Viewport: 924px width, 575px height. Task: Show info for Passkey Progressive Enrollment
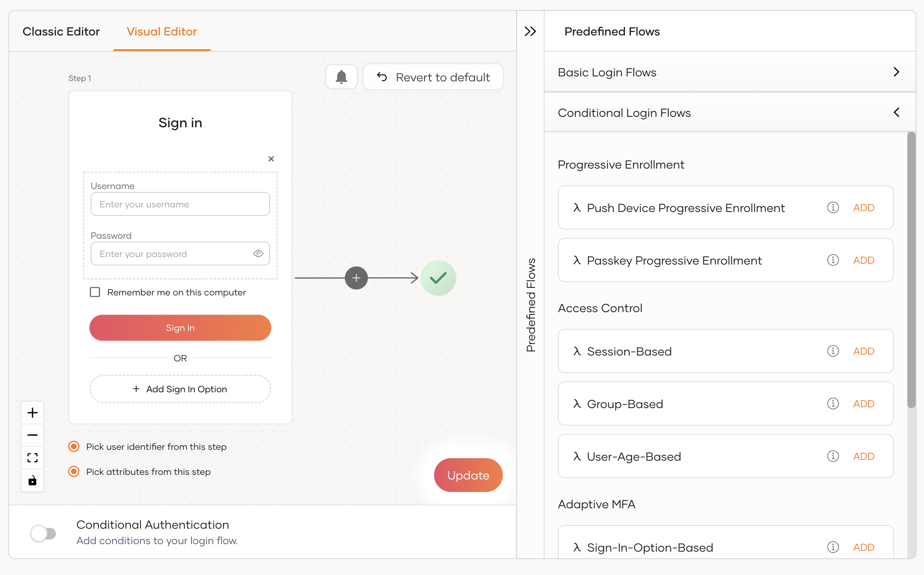833,260
